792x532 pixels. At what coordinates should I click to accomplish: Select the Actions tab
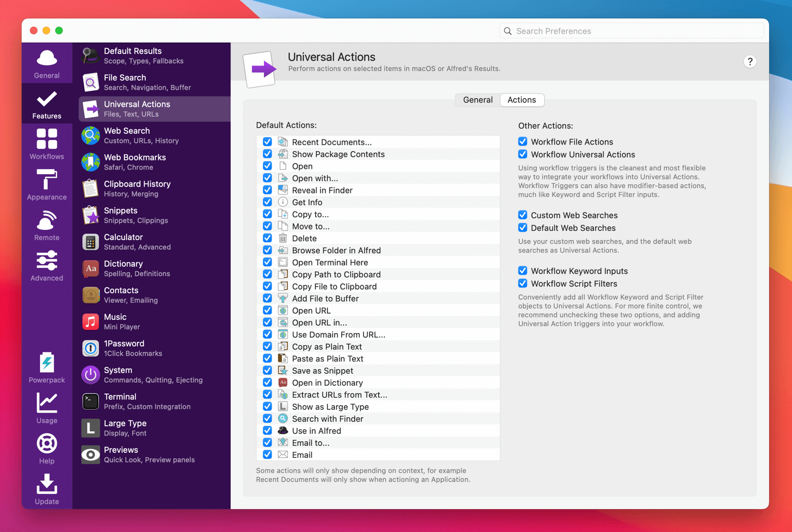coord(522,99)
